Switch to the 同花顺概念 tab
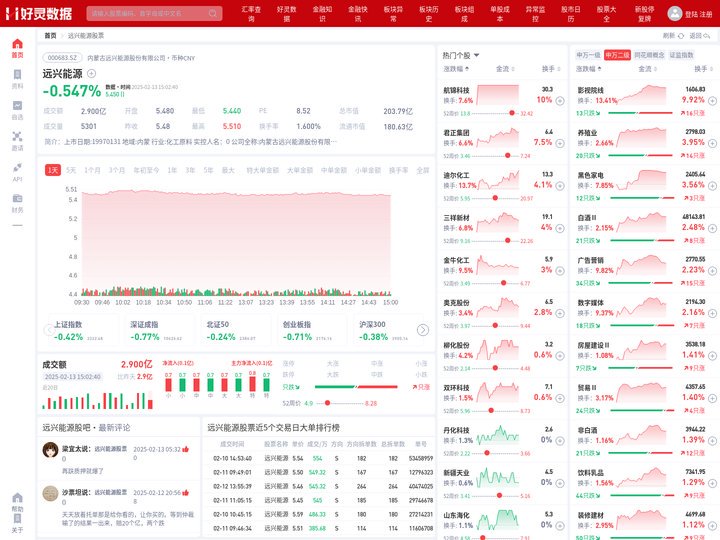The image size is (720, 540). tap(649, 55)
